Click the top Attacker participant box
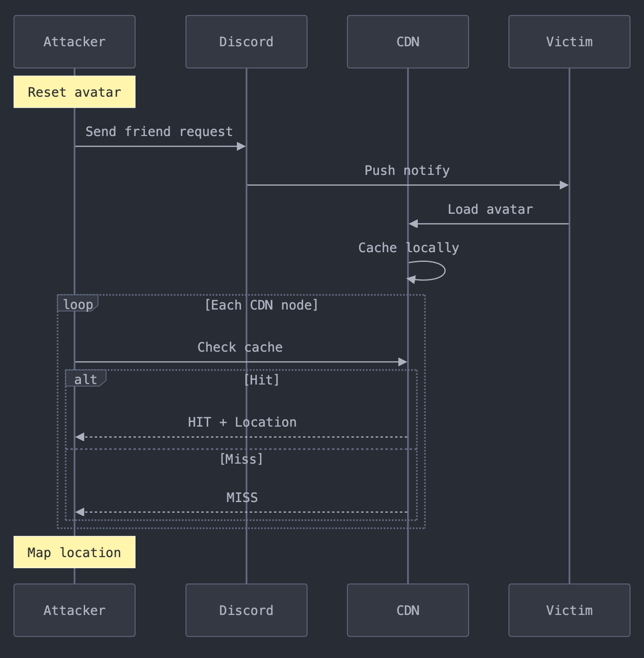Image resolution: width=644 pixels, height=658 pixels. pos(74,42)
